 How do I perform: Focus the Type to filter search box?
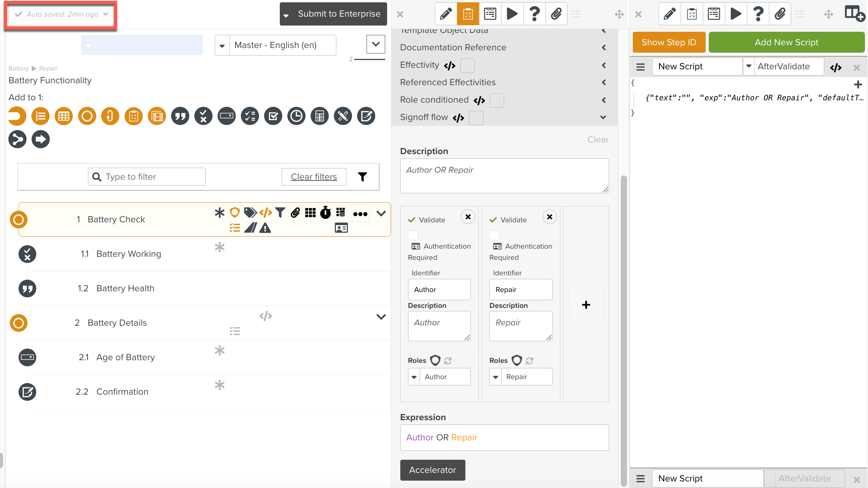pos(147,177)
